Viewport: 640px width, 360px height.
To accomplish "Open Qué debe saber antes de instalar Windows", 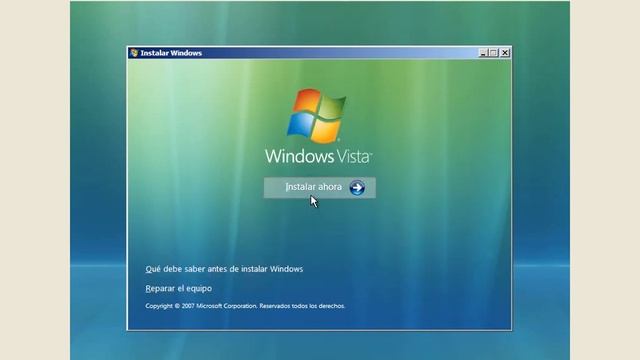I will [x=224, y=269].
